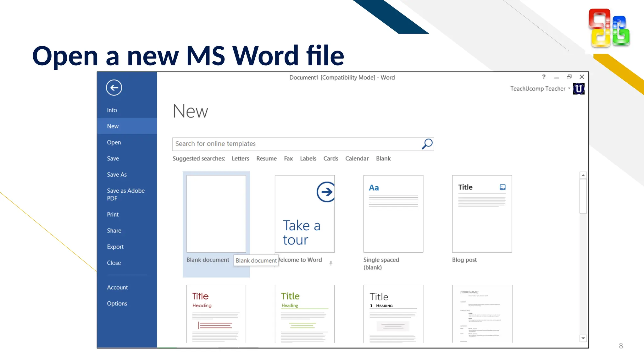The image size is (644, 362).
Task: Click the back arrow circle icon
Action: [x=114, y=88]
